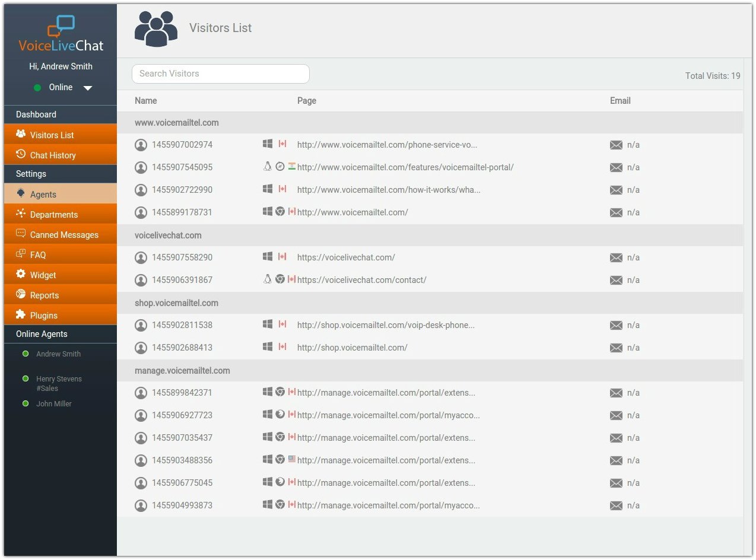Open the Departments settings page
The width and height of the screenshot is (756, 560).
[61, 214]
